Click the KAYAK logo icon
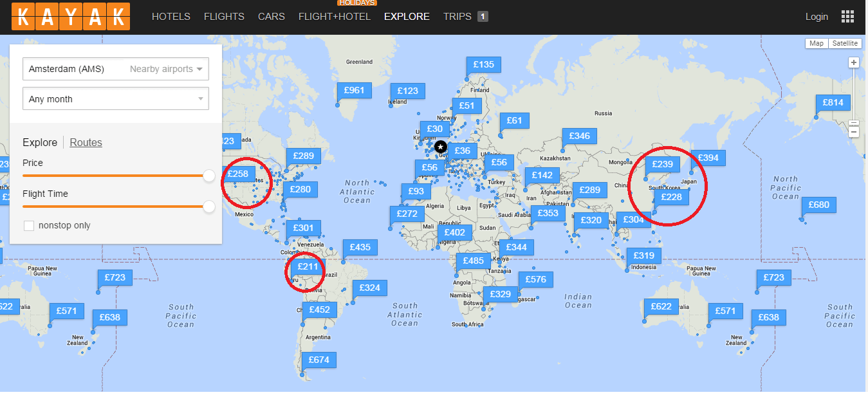The height and width of the screenshot is (415, 868). click(71, 16)
